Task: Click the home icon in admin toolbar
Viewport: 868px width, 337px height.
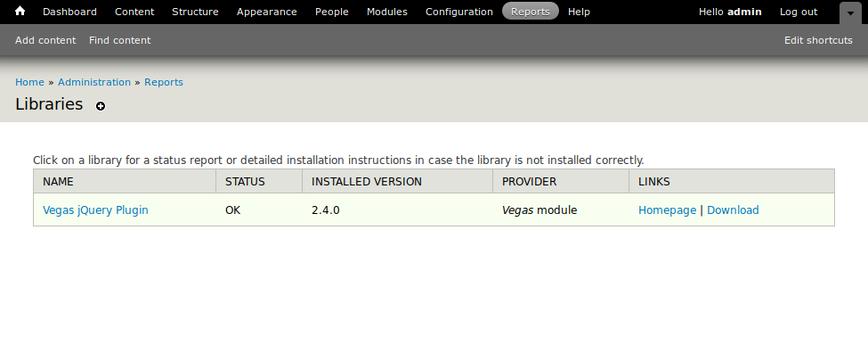Action: point(20,11)
